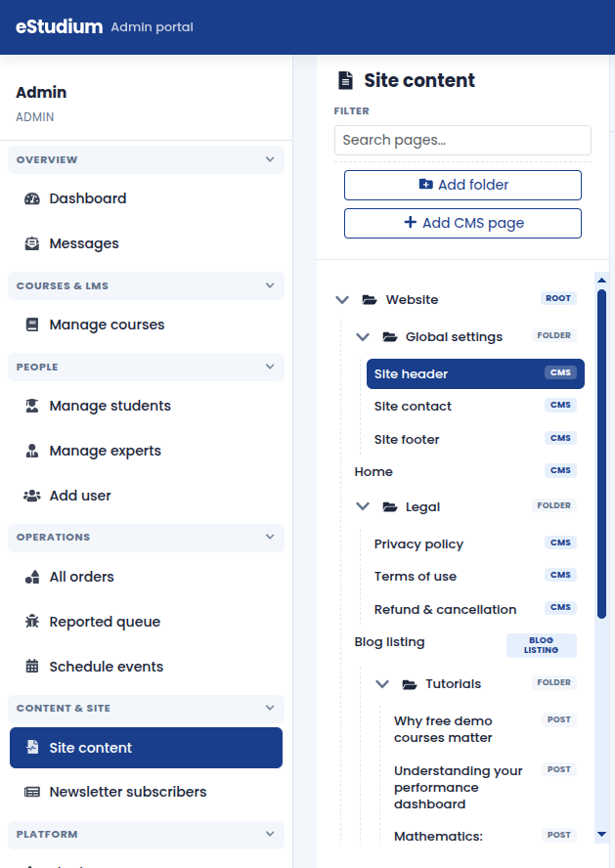615x868 pixels.
Task: Select the Site contact page
Action: tap(475, 406)
